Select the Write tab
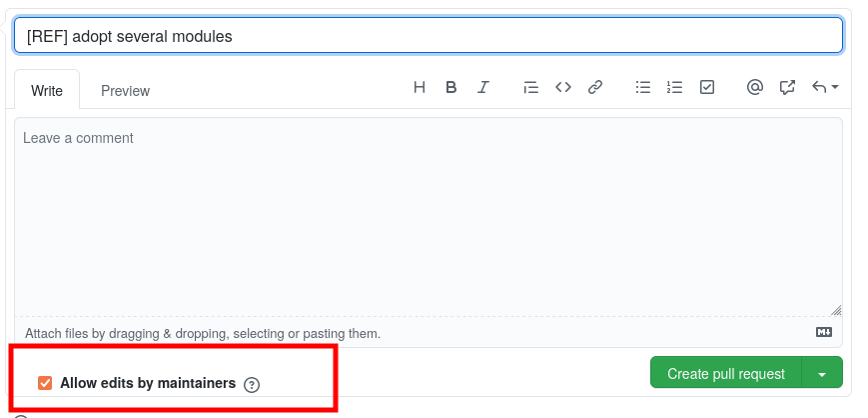Viewport: 868px width, 418px height. click(47, 91)
